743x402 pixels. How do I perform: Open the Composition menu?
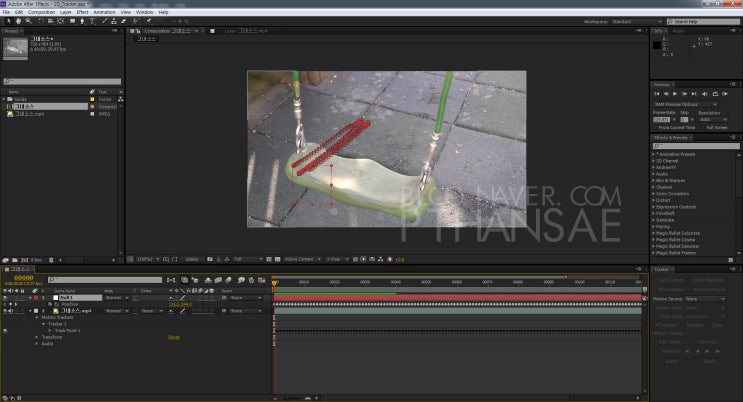[x=41, y=12]
